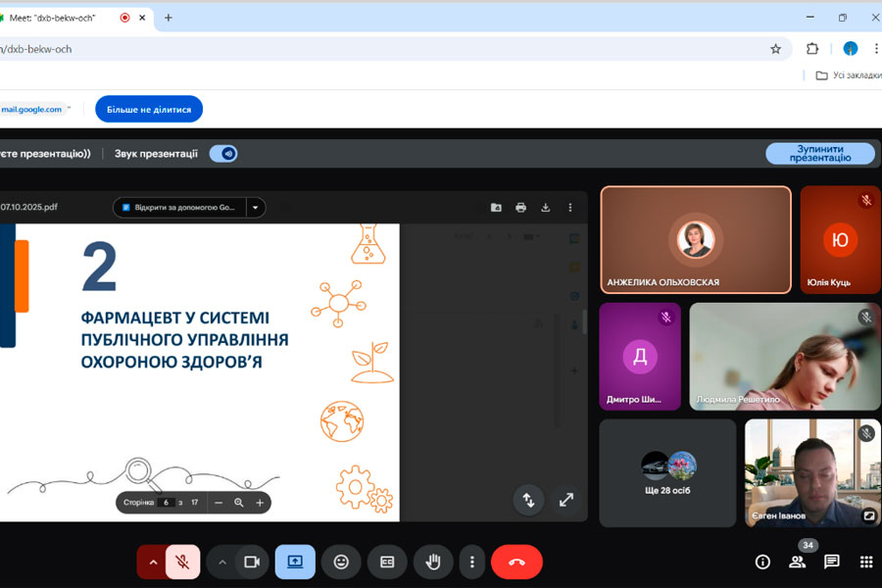Show the participants list icon
882x588 pixels.
coord(797,562)
